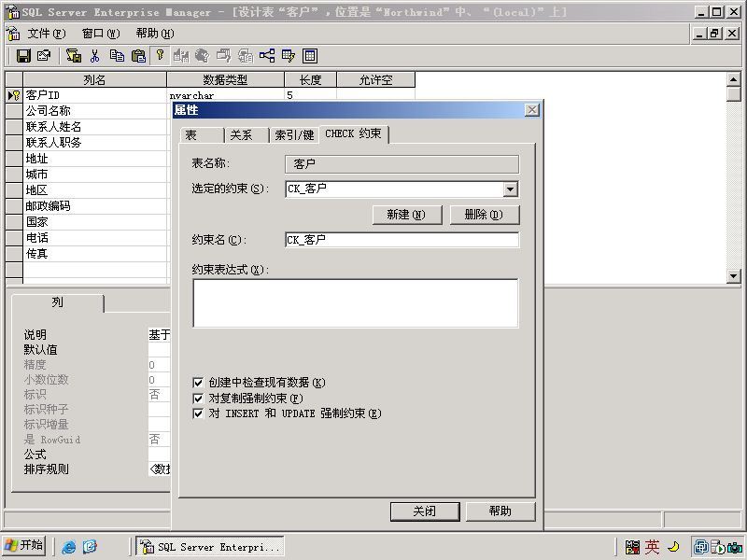Click the 约束表达式 text box
This screenshot has height=560, width=747.
[x=356, y=302]
